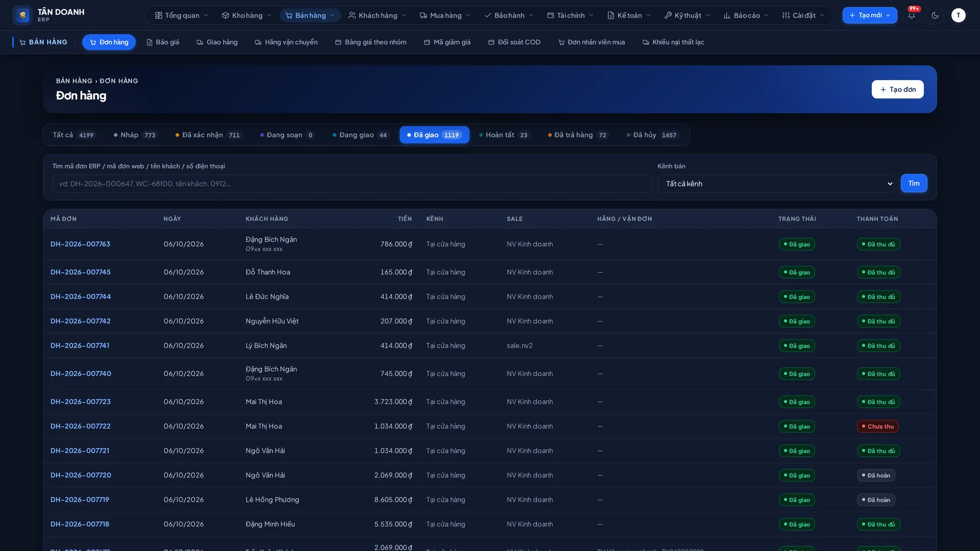Expand the Tài chính dropdown menu

click(570, 15)
